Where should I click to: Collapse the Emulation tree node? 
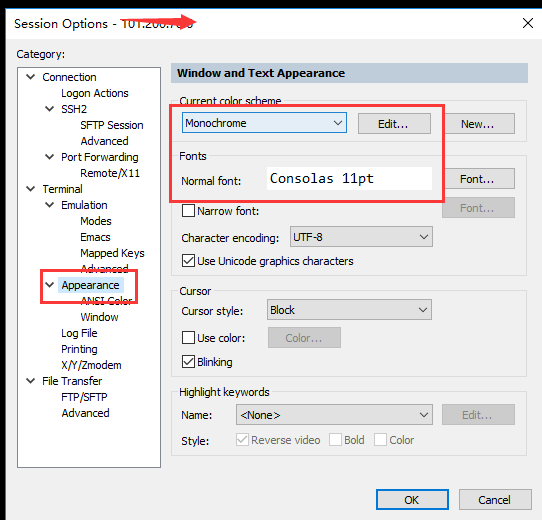50,205
